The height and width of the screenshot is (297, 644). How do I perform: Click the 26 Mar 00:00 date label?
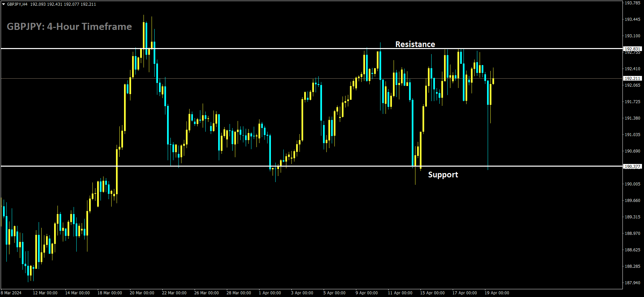(x=206, y=293)
